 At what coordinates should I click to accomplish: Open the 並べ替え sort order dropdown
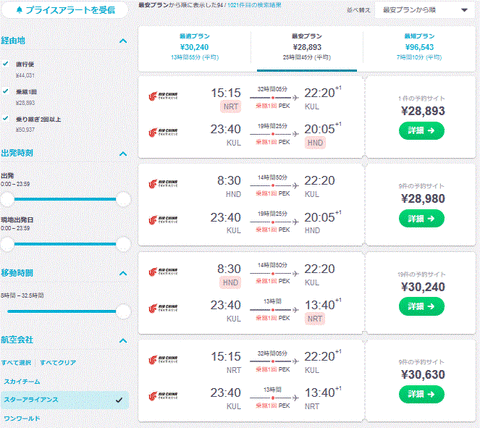425,10
